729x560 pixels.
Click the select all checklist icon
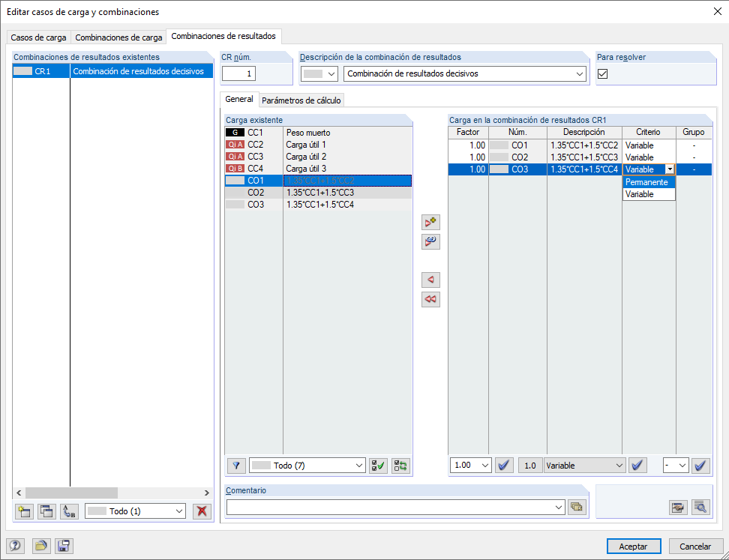[x=378, y=466]
